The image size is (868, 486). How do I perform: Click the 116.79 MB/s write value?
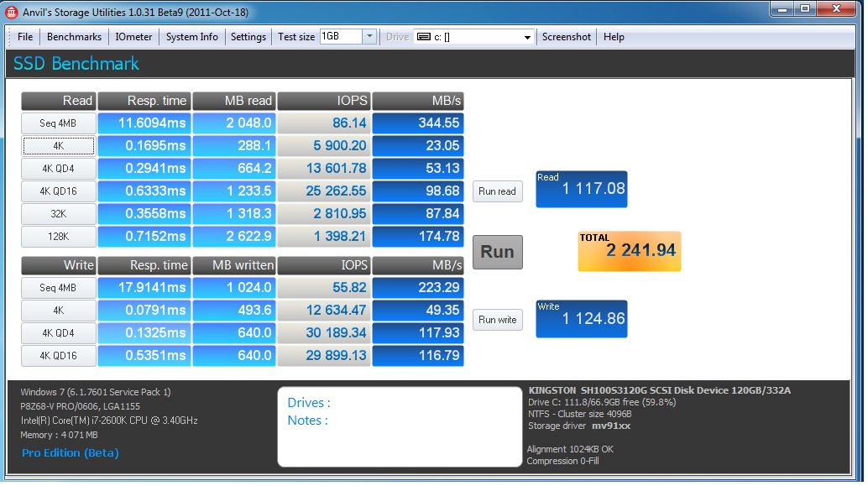418,357
